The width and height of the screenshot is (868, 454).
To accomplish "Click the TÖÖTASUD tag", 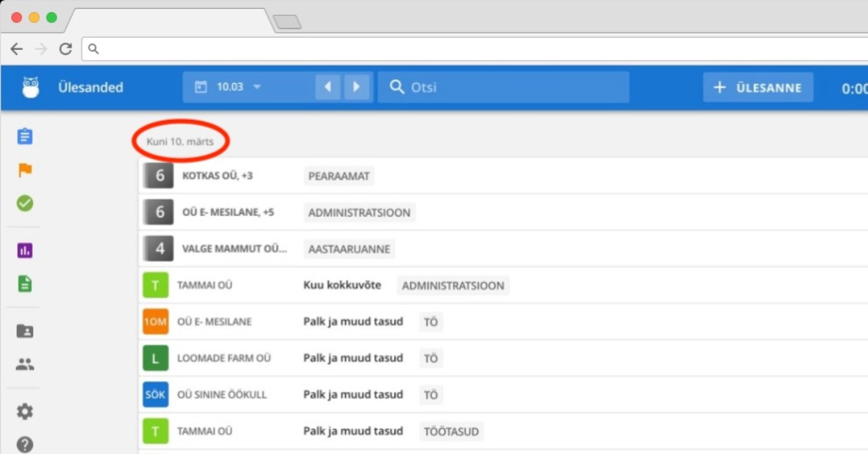I will 452,432.
